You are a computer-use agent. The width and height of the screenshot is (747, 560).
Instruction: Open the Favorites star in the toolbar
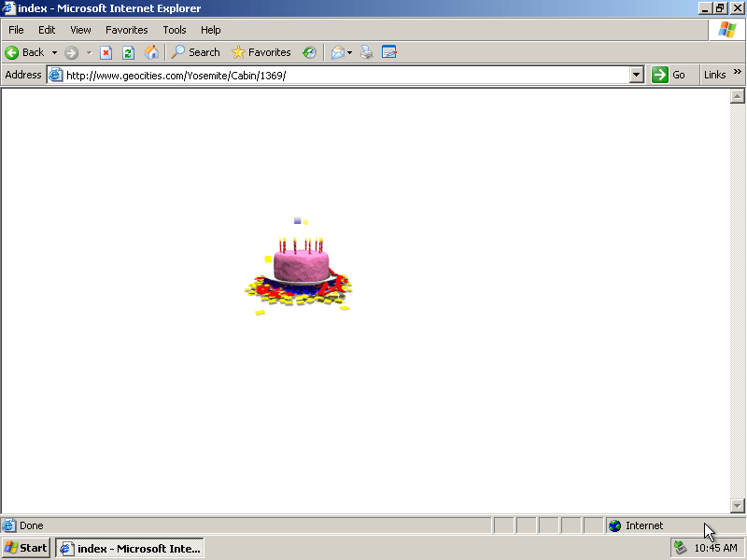pos(261,52)
